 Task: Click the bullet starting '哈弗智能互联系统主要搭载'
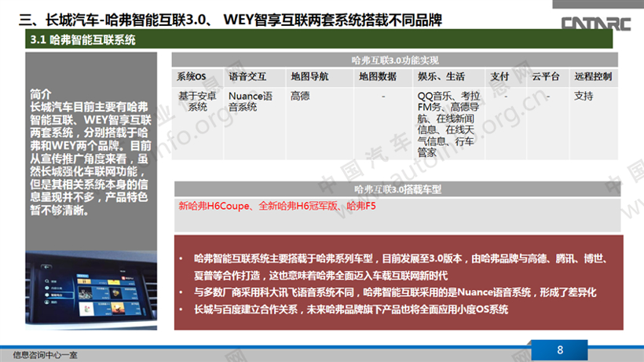coord(401,267)
